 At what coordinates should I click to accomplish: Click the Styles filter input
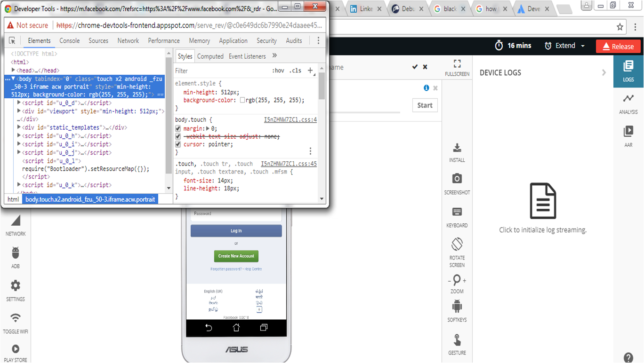tap(221, 71)
